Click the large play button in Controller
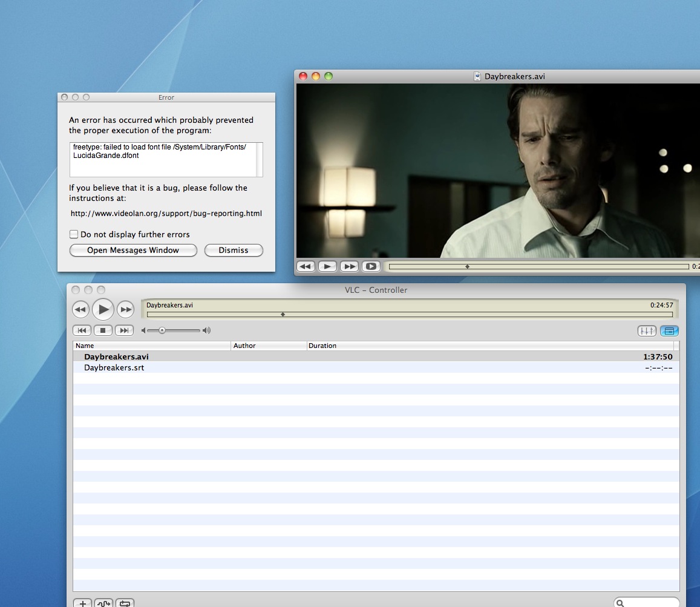This screenshot has width=700, height=607. click(103, 309)
